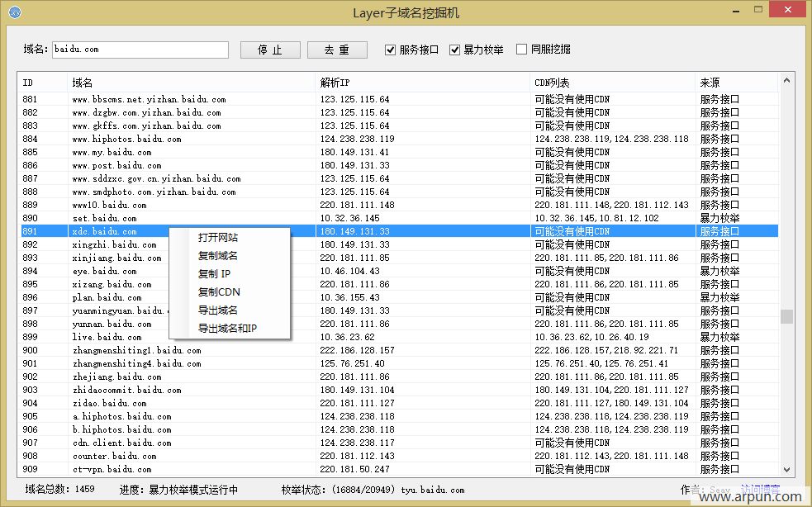Click 域名总数: 1459 in the status bar
Screen dimensions: 812x507
pyautogui.click(x=60, y=489)
